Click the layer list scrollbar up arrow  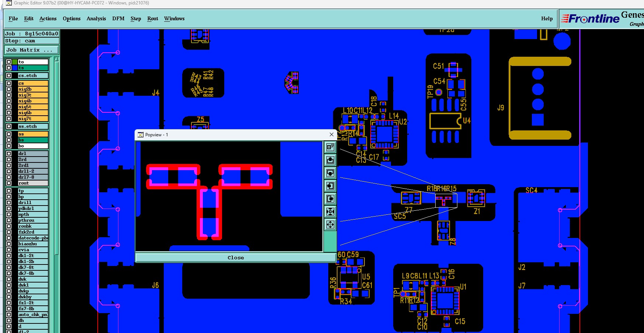pyautogui.click(x=56, y=59)
